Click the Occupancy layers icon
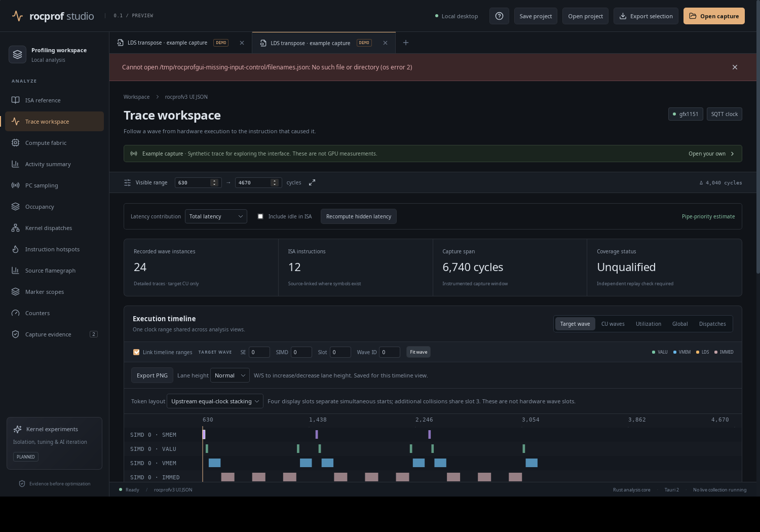Screen dimensions: 760x532 pos(16,207)
